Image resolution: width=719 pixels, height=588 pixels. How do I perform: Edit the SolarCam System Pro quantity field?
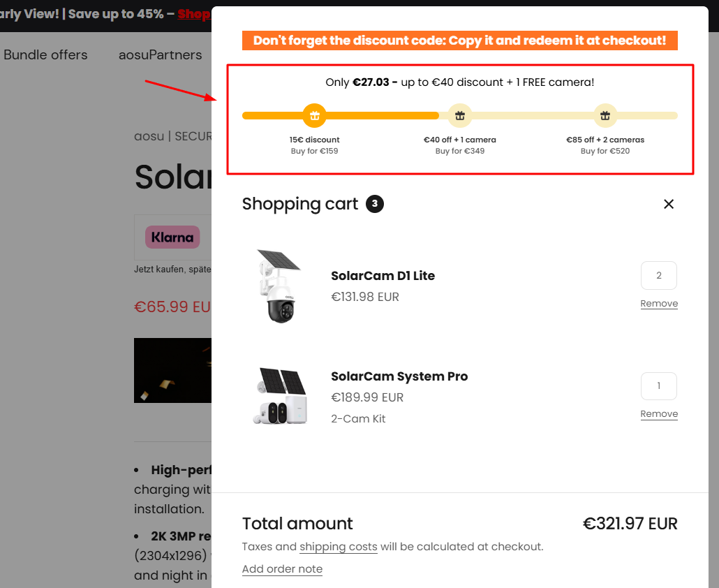pos(658,386)
